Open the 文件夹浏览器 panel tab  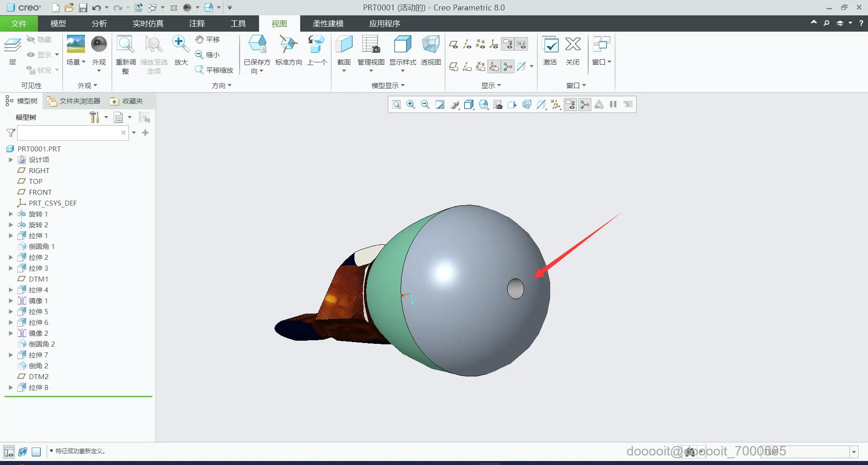74,101
